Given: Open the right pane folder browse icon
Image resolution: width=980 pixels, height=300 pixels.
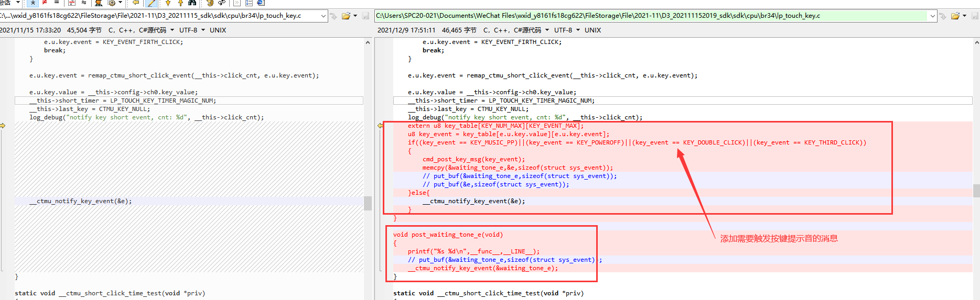Looking at the screenshot, I should coord(955,16).
